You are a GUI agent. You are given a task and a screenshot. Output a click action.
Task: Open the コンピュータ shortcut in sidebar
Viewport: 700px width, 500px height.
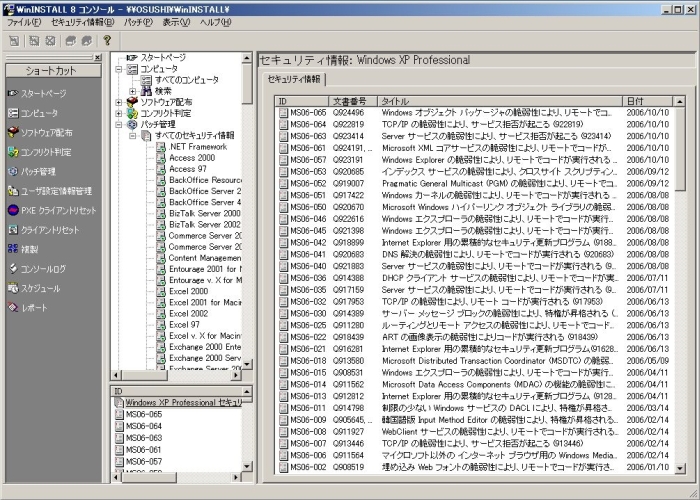pyautogui.click(x=33, y=113)
